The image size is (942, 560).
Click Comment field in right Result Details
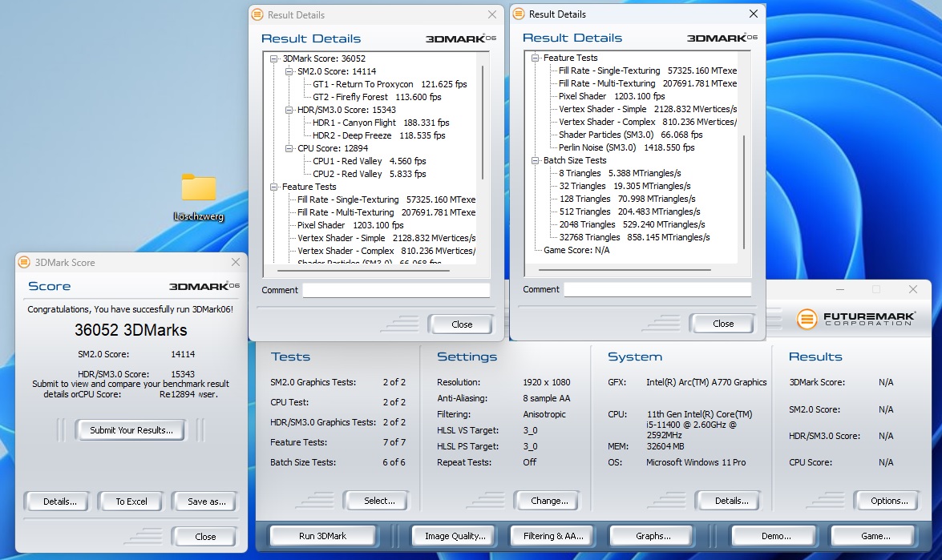(657, 290)
